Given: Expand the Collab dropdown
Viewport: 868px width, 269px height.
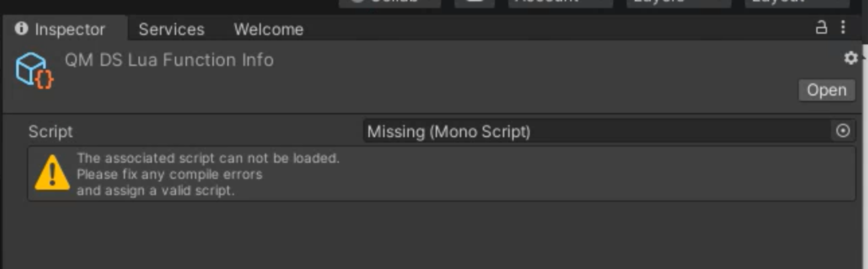Looking at the screenshot, I should [390, 3].
